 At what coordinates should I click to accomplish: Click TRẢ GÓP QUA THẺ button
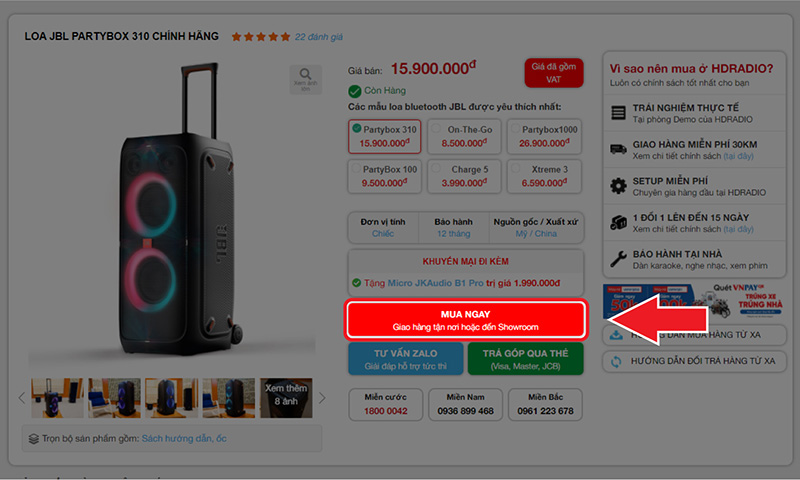click(525, 359)
